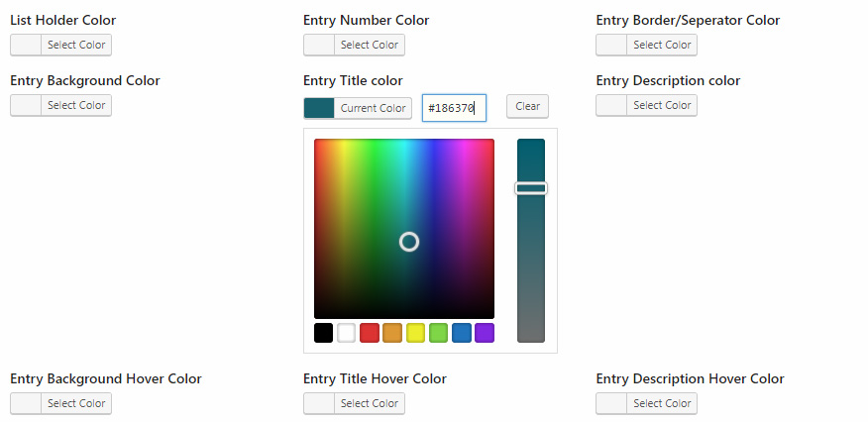The image size is (868, 422).
Task: Select color for Entry Description
Action: (646, 105)
